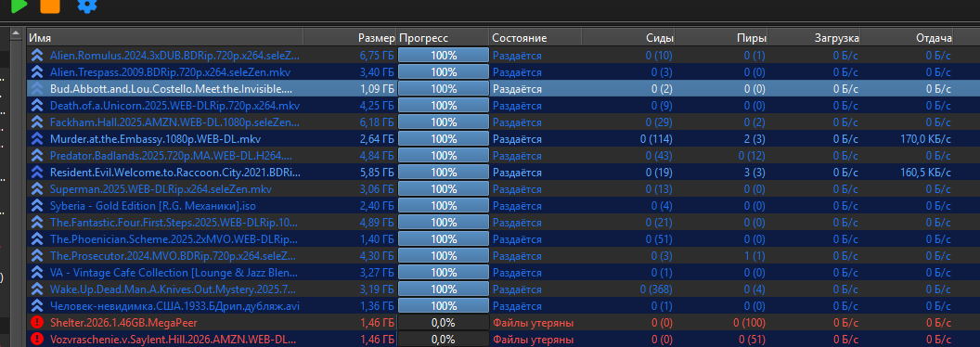The image size is (980, 347).
Task: Click seeding icon of Resident.Evil.Welcome.to.Raccoon.City torrent
Action: point(37,172)
